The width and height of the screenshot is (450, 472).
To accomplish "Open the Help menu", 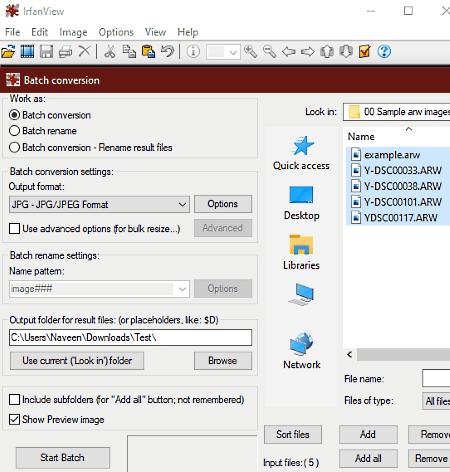I will 188,32.
